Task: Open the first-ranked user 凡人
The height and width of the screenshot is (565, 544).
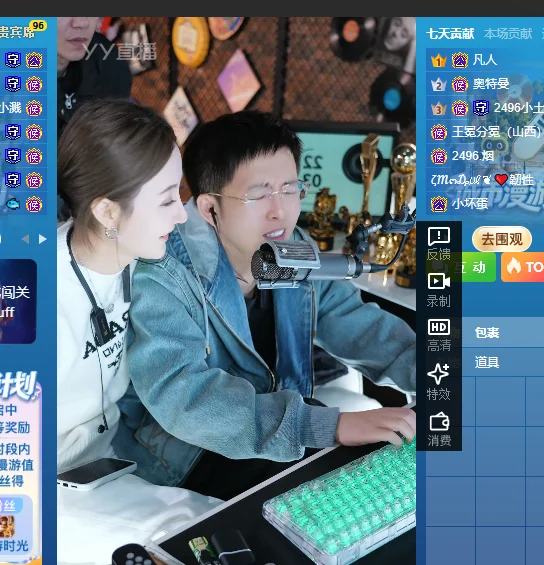Action: (485, 60)
